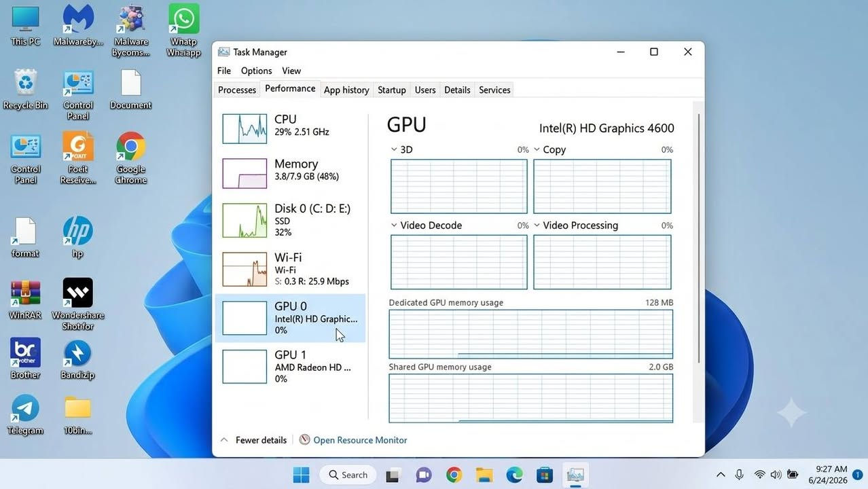Open Chrome from the taskbar
The image size is (868, 489).
[x=454, y=475]
